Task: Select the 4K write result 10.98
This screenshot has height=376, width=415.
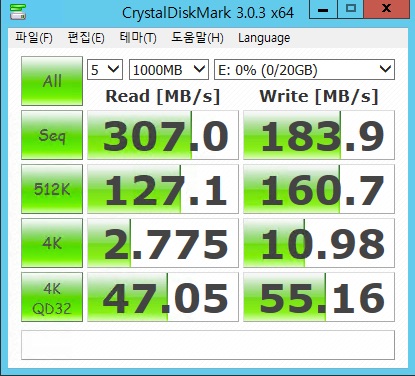Action: [x=319, y=243]
